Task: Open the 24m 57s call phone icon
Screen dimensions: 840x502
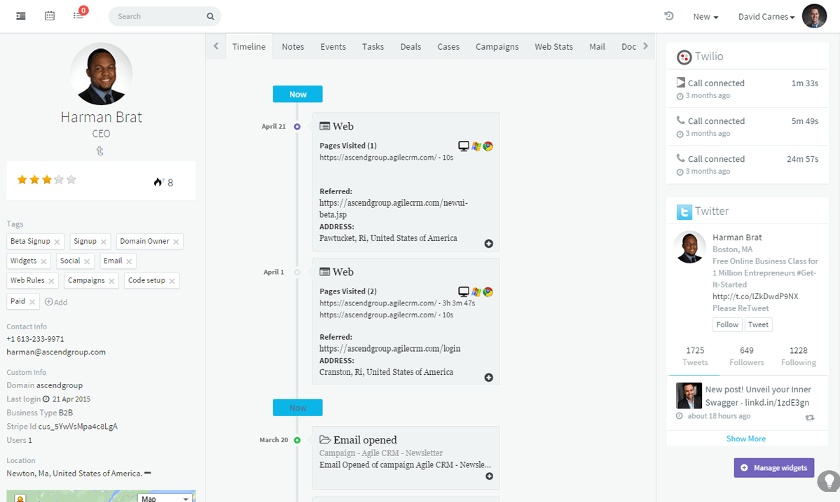Action: point(680,159)
